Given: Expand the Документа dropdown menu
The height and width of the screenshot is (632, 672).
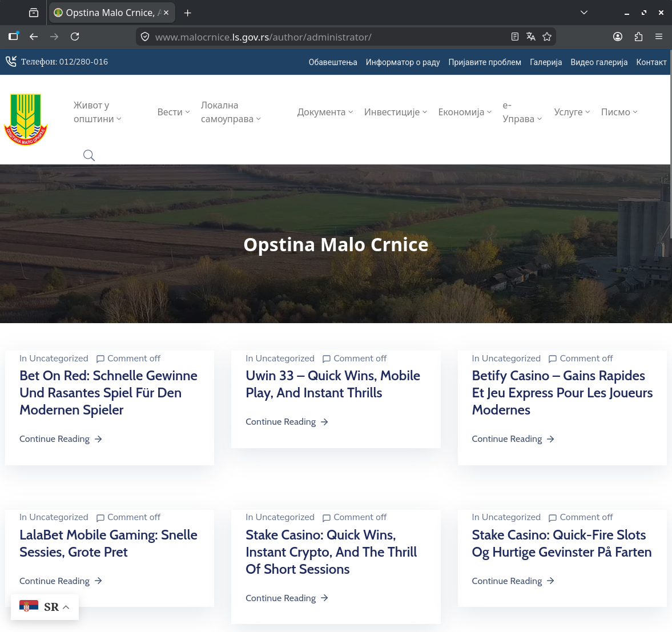Looking at the screenshot, I should click(325, 112).
